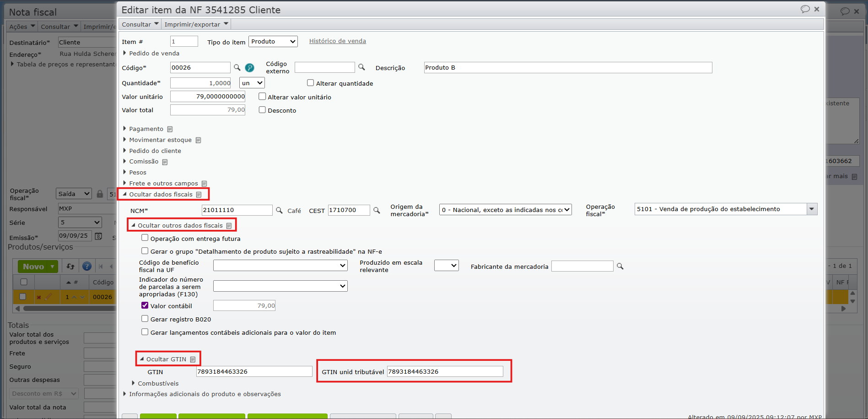868x419 pixels.
Task: Click note icon beside 'ar mais' text
Action: point(854,177)
